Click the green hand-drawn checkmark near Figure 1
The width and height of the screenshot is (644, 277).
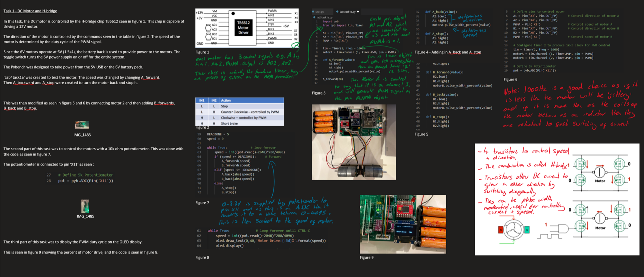click(295, 46)
